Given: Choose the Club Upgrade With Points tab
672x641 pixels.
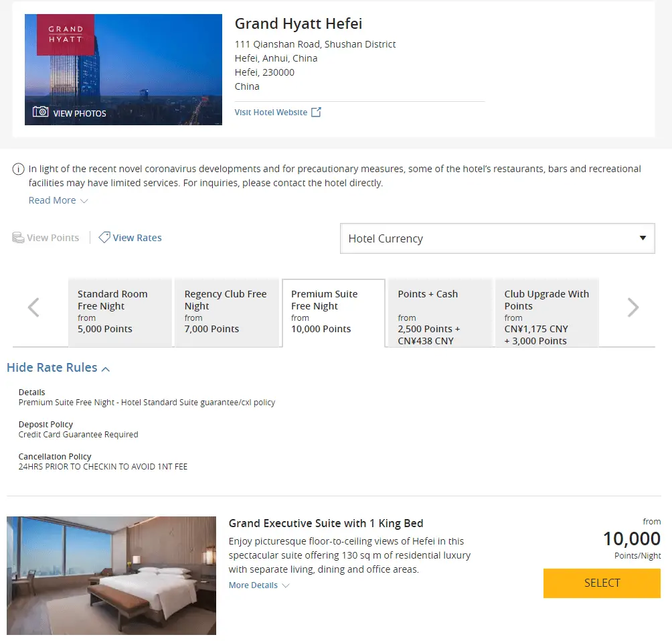Looking at the screenshot, I should point(546,312).
